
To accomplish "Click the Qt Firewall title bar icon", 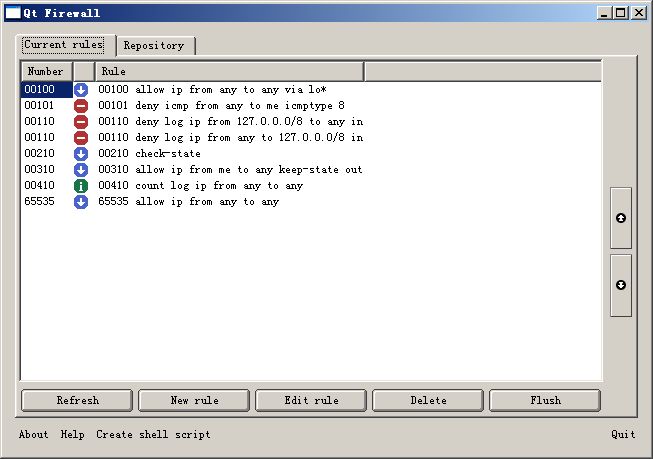I will pyautogui.click(x=12, y=13).
